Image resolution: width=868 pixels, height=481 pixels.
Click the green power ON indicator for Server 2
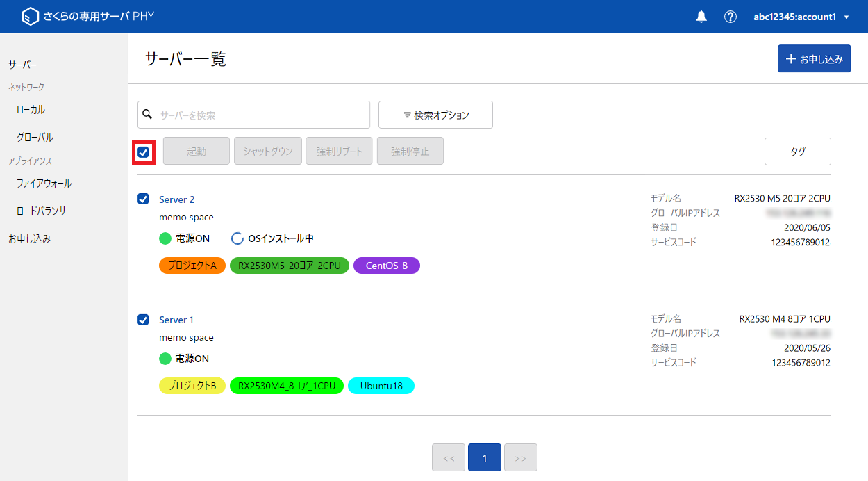tap(165, 238)
